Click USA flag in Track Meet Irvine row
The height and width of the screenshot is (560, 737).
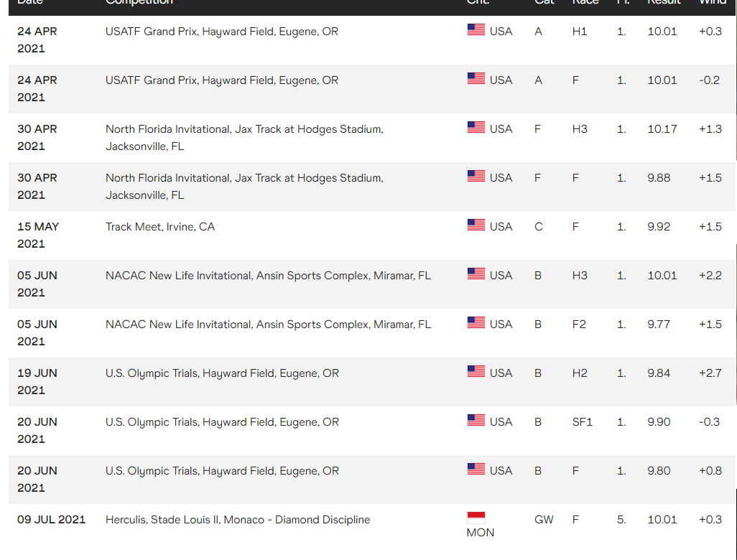(476, 225)
